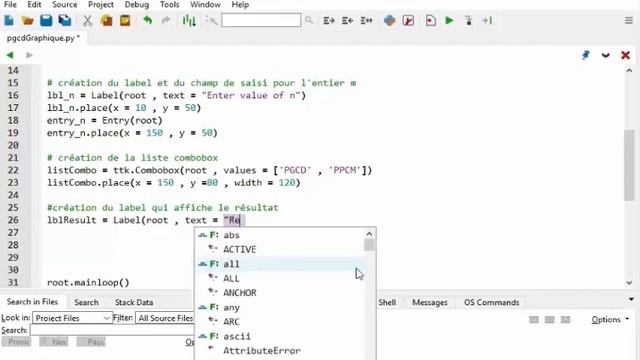Open the Source menu
Viewport: 640px width, 360px height.
coord(64,5)
